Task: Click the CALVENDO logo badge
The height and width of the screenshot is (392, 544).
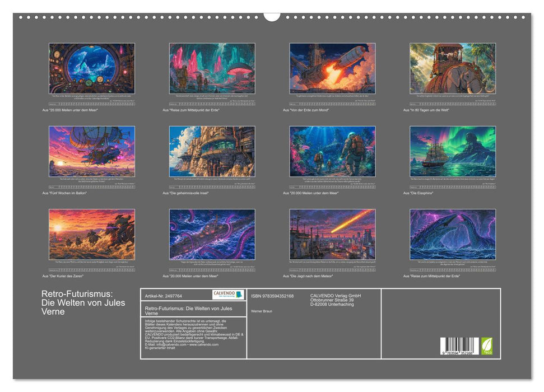Action: tap(228, 295)
